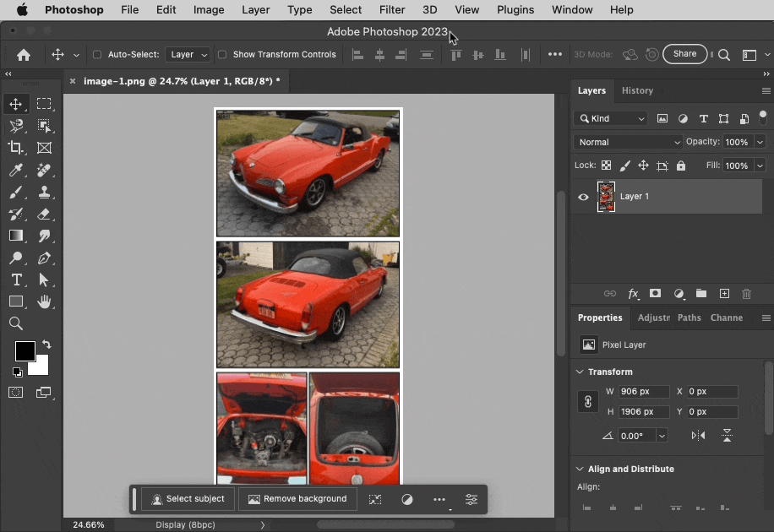774x532 pixels.
Task: Select the Clone Stamp tool
Action: [45, 192]
